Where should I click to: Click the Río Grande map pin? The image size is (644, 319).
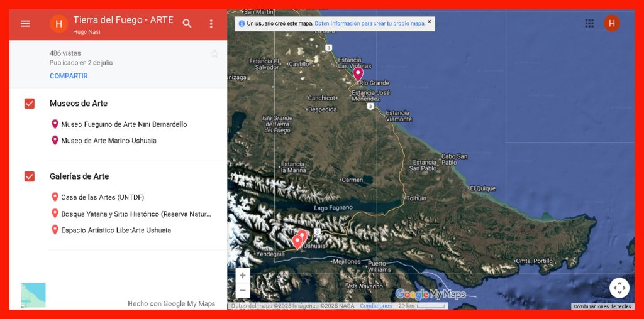pyautogui.click(x=358, y=73)
